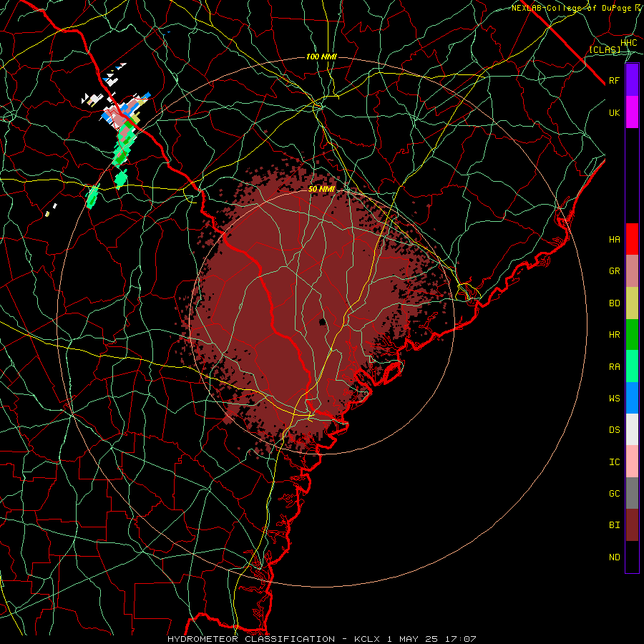Image resolution: width=644 pixels, height=644 pixels.
Task: Click the RA light green legend swatch
Action: [x=632, y=366]
